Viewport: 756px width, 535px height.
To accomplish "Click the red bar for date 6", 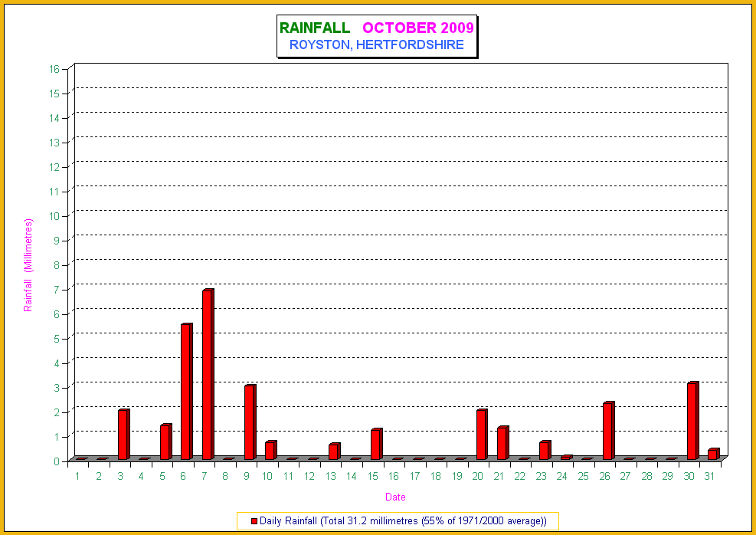I will pyautogui.click(x=187, y=391).
